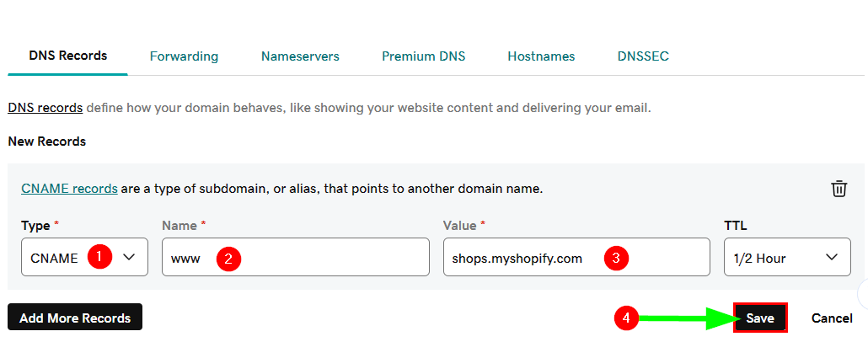Open the Nameservers tab
The width and height of the screenshot is (868, 342).
tap(300, 56)
